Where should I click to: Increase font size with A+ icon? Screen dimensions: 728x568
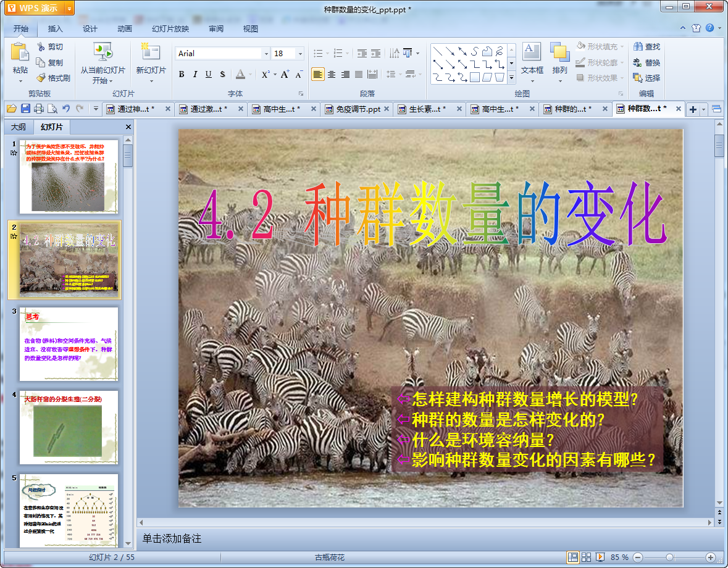click(285, 74)
